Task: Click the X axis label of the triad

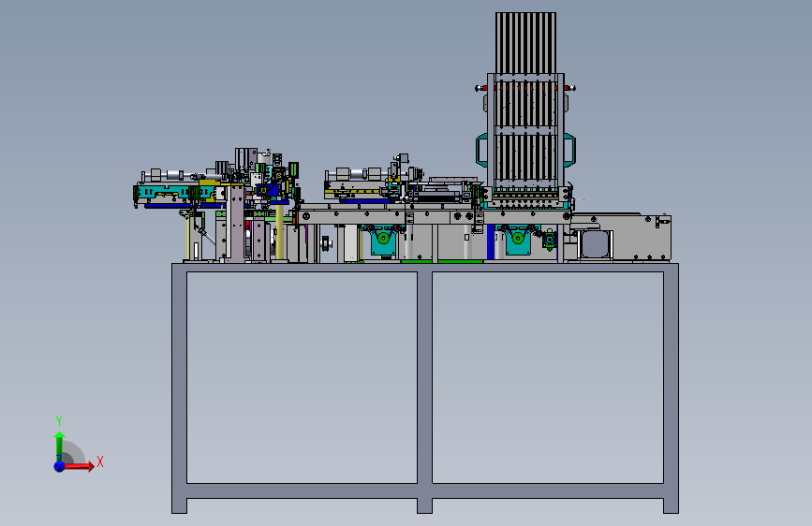Action: (x=100, y=461)
